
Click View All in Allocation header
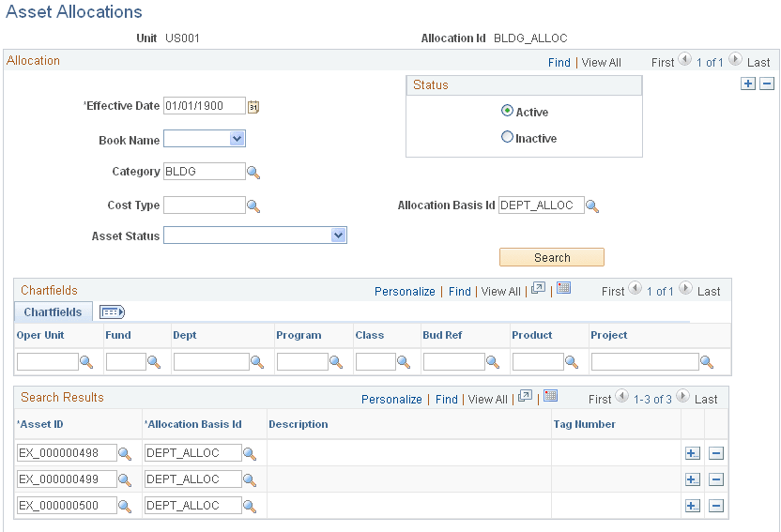(601, 63)
